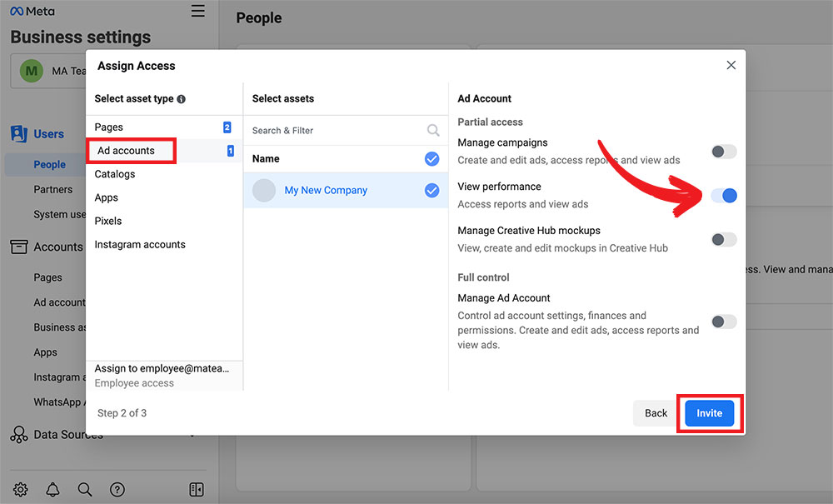Close the Assign Access dialog

pyautogui.click(x=731, y=65)
